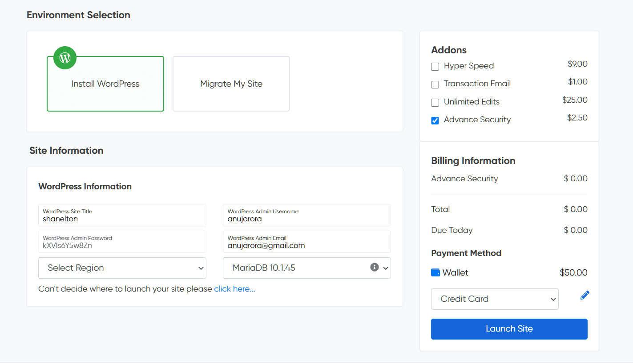Image resolution: width=633 pixels, height=364 pixels.
Task: Click the blue wallet icon
Action: pos(435,272)
